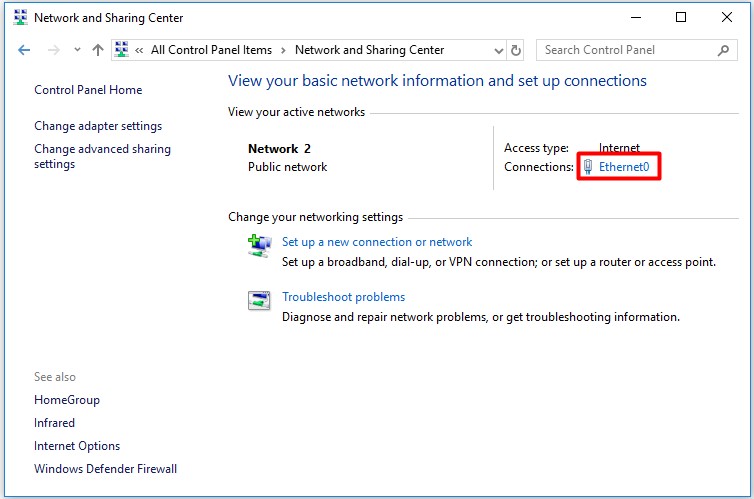The image size is (754, 499).
Task: Click the Control Panel icon in address bar
Action: (122, 50)
